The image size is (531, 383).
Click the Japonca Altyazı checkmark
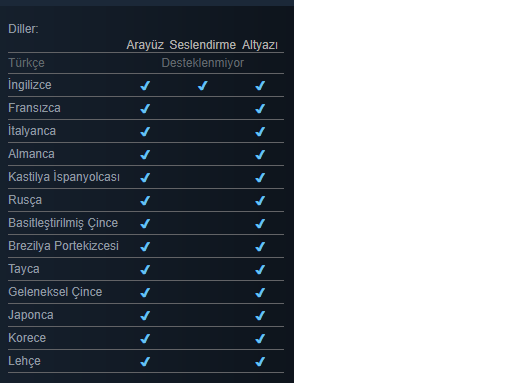click(260, 316)
